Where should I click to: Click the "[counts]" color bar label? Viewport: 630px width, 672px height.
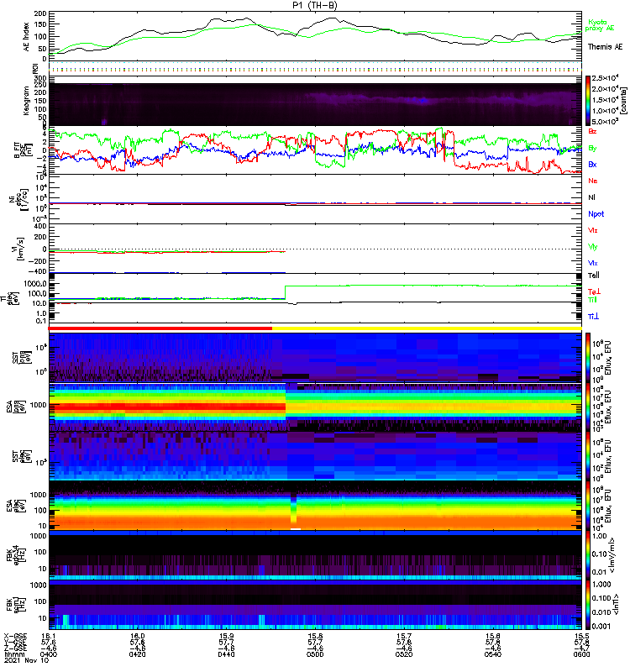(623, 101)
